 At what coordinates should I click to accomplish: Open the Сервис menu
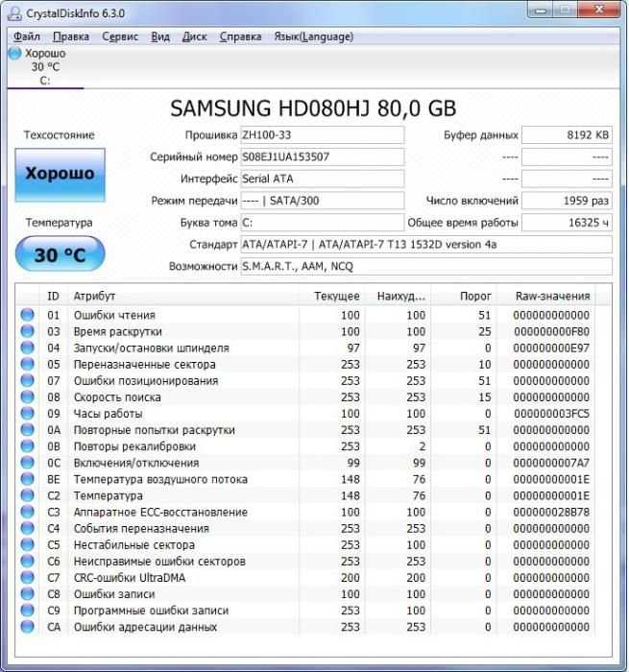(120, 36)
